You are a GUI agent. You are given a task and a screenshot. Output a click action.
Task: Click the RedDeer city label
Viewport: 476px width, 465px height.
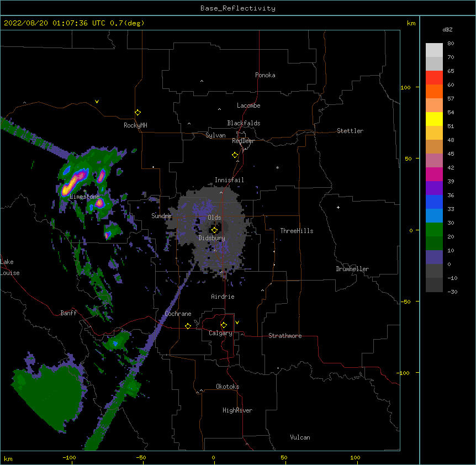(243, 141)
